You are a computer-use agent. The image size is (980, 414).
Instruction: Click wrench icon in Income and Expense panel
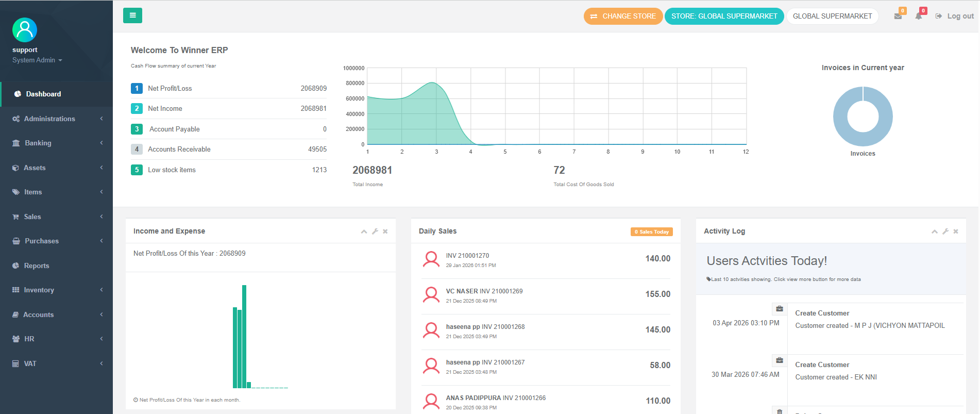coord(375,231)
